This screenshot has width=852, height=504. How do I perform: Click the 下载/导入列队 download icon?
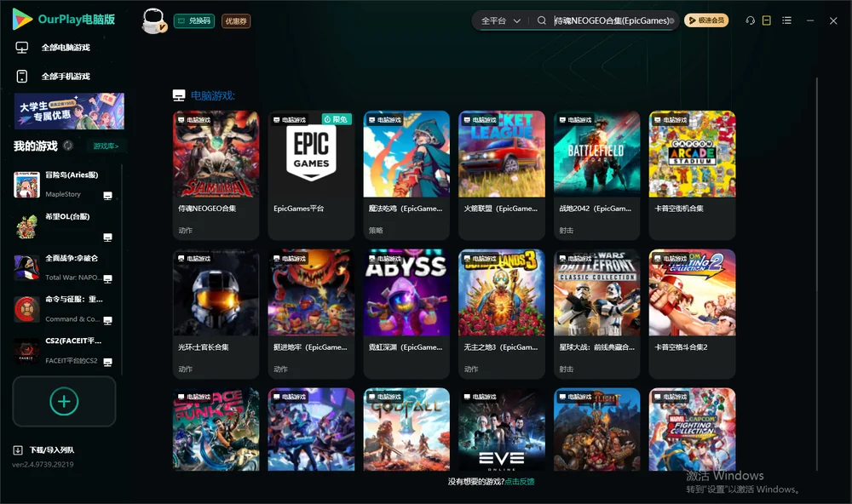tap(18, 450)
